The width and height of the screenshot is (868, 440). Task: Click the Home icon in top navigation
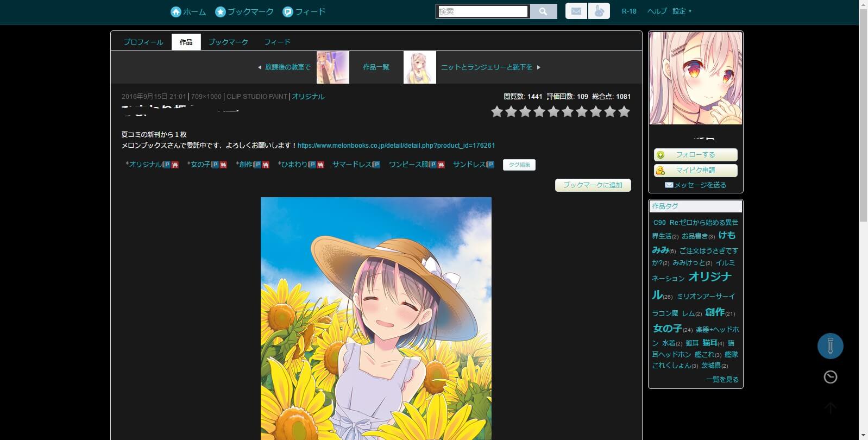175,12
